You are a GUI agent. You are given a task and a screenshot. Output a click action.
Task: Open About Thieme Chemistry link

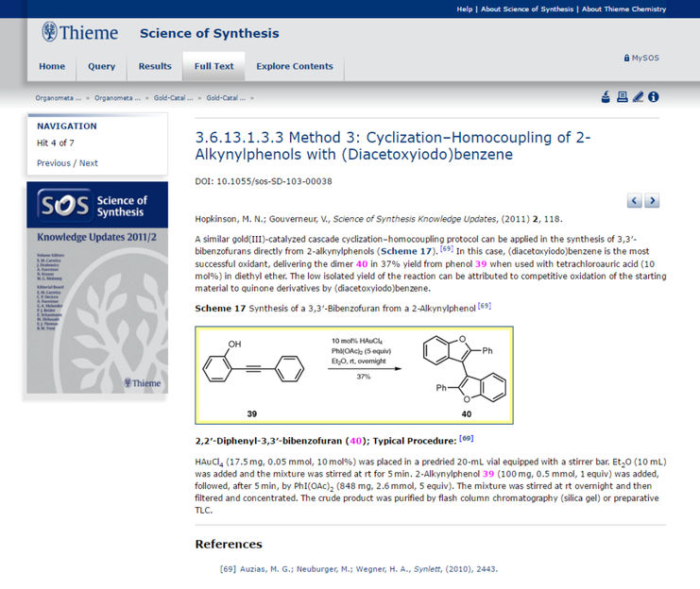click(x=623, y=8)
